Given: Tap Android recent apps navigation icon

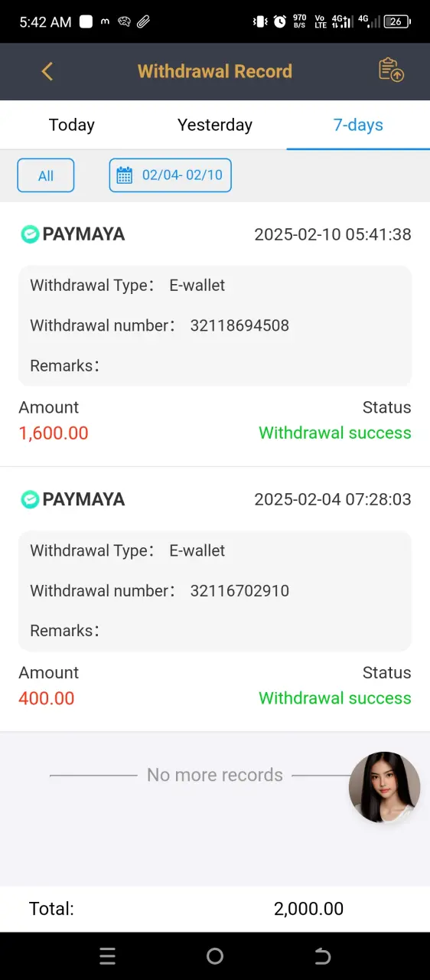Looking at the screenshot, I should [x=108, y=955].
